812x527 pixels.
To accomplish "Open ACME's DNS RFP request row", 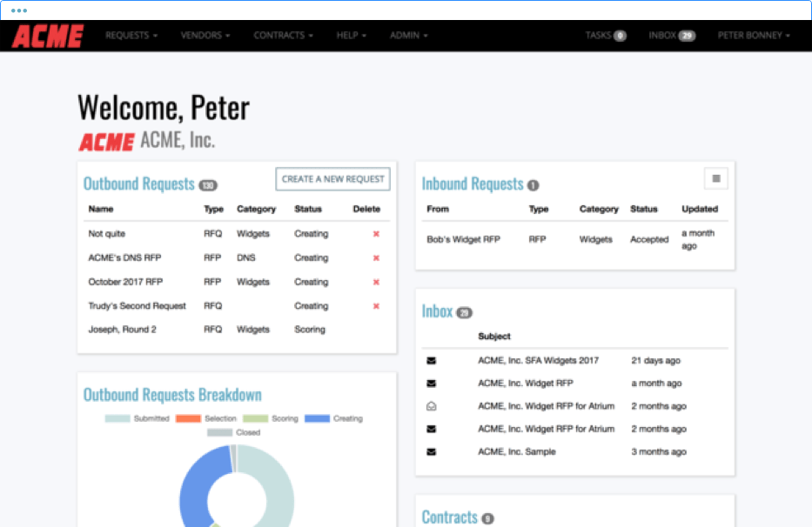I will [124, 257].
